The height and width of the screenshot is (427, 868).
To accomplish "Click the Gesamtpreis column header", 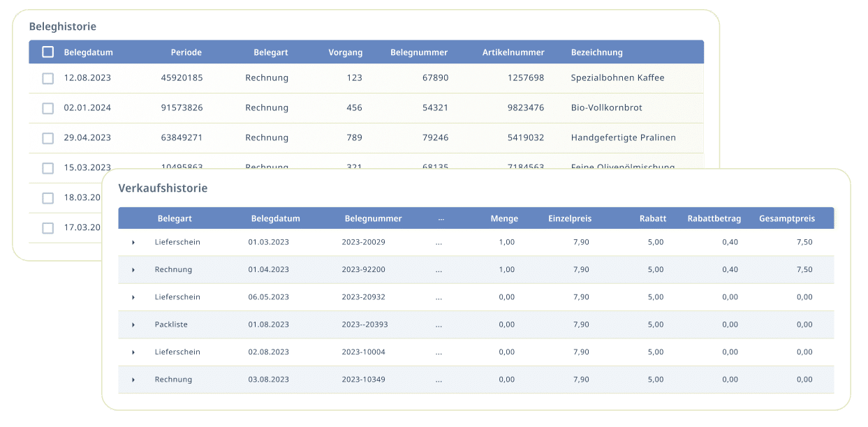I will click(787, 218).
